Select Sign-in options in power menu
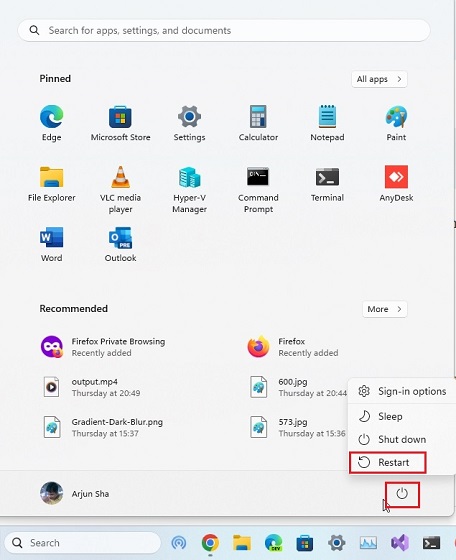456x560 pixels. tap(402, 391)
